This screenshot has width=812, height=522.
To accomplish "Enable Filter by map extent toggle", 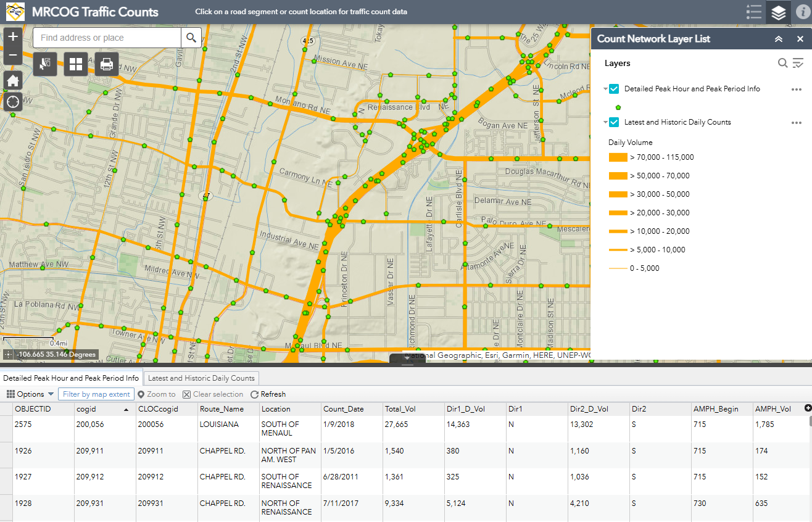I will click(96, 394).
